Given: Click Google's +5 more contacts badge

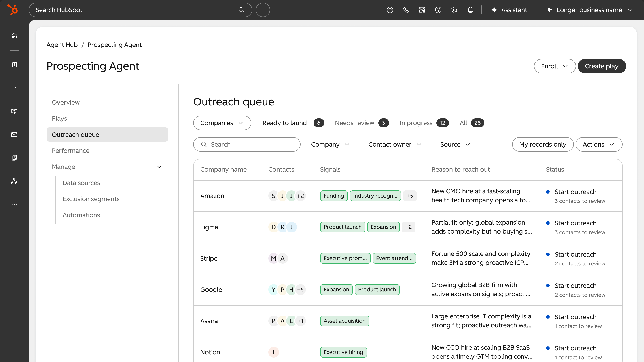Looking at the screenshot, I should (x=300, y=290).
